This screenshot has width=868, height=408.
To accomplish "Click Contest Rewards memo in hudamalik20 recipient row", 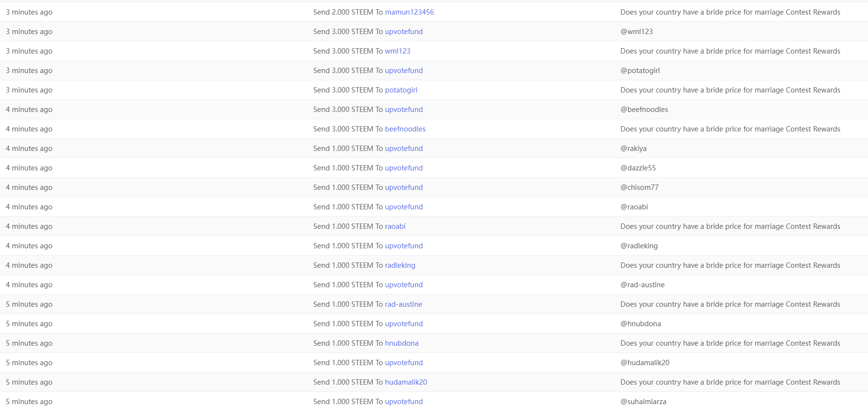I will (730, 382).
